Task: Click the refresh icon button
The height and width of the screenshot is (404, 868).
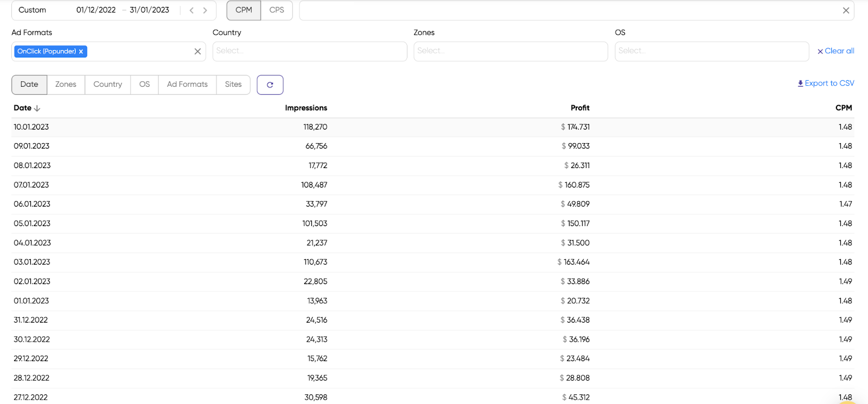Action: pyautogui.click(x=270, y=85)
